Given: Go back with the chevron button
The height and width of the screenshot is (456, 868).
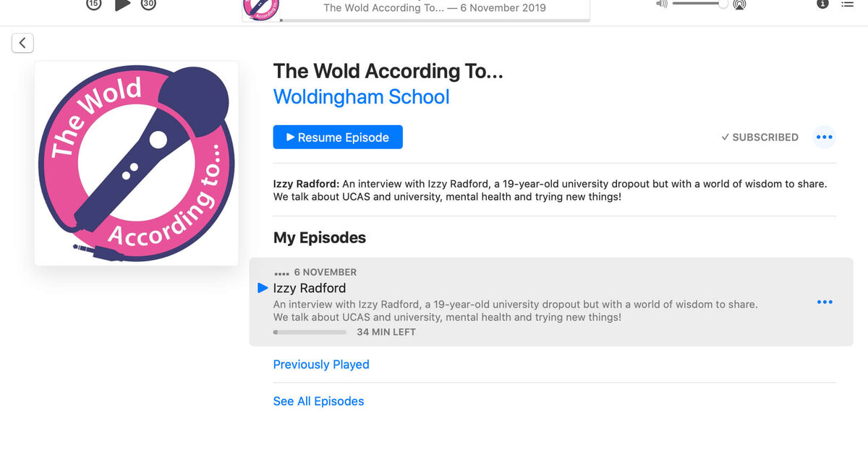Looking at the screenshot, I should [22, 43].
